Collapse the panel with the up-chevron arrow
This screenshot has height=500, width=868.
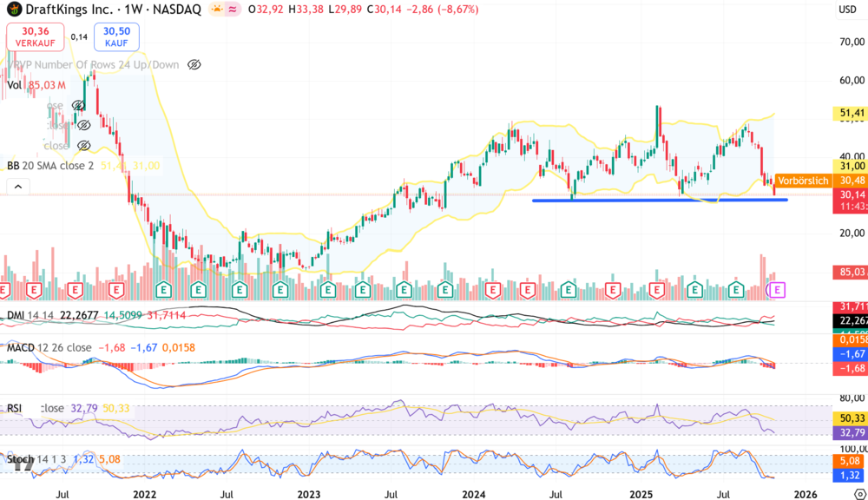coord(17,186)
